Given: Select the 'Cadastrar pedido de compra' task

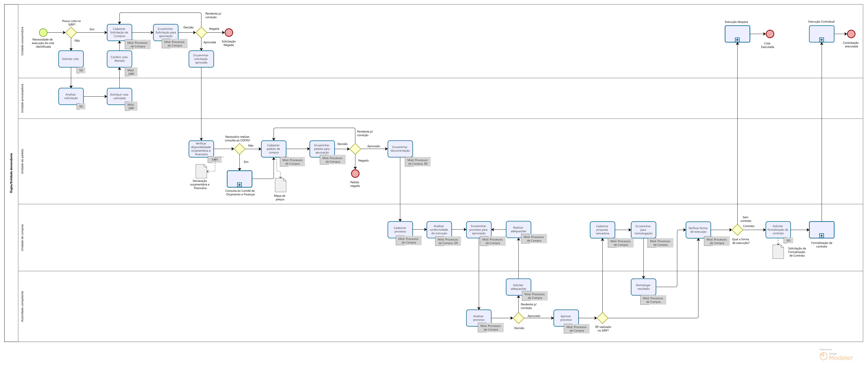Looking at the screenshot, I should tap(274, 149).
